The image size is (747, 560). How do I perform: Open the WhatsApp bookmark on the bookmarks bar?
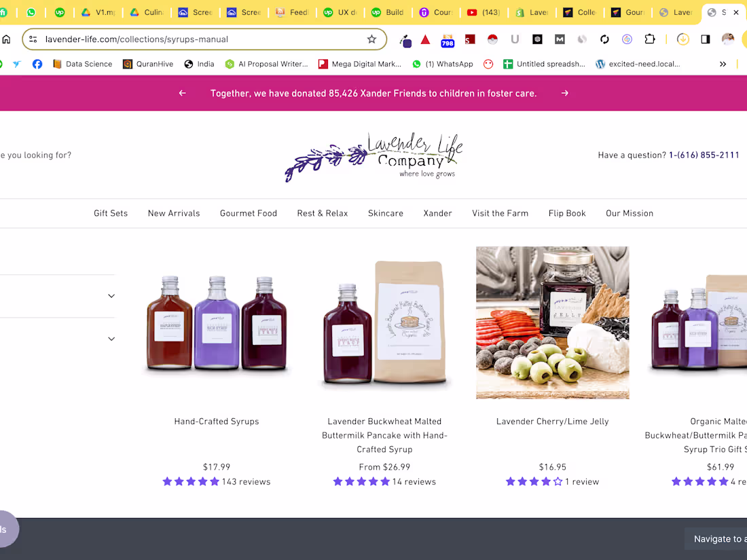[x=443, y=64]
